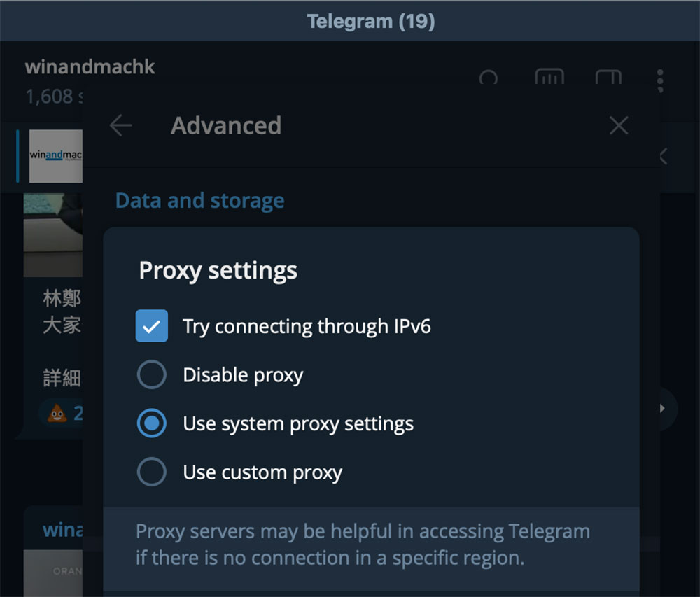Click header icon between search and sidebar toggle
The height and width of the screenshot is (597, 700).
(x=549, y=78)
